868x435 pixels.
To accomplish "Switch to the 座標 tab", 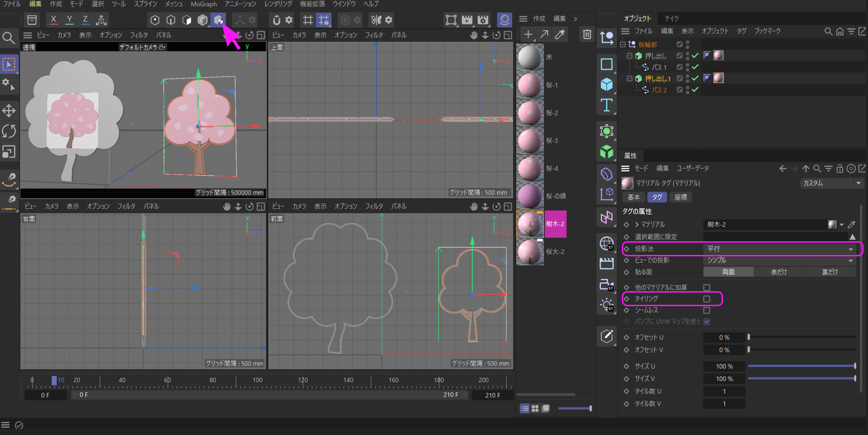I will pyautogui.click(x=680, y=197).
